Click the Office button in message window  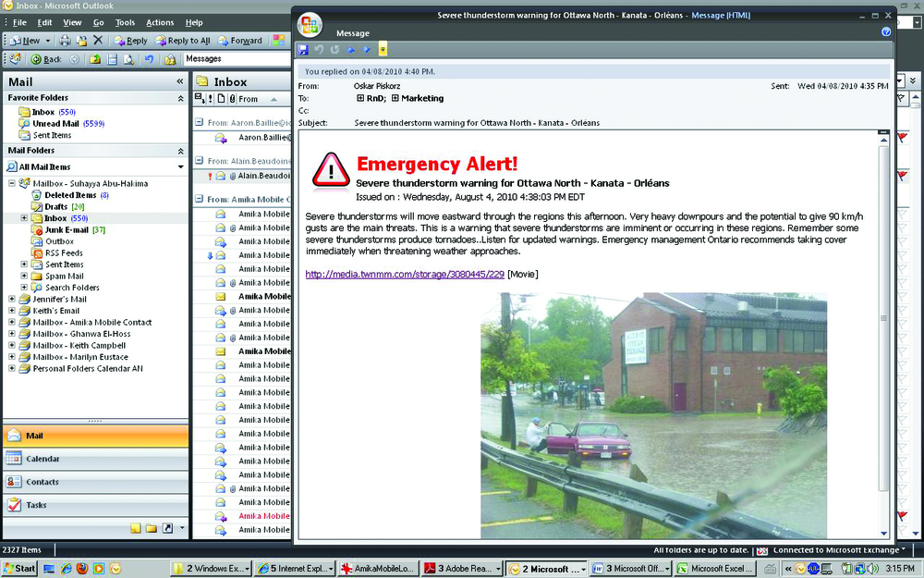(310, 24)
